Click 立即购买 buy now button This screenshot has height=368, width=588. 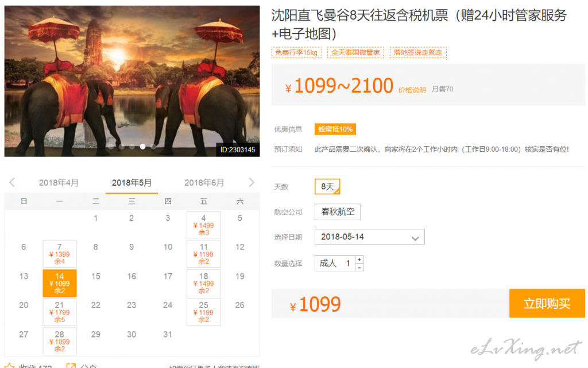(547, 304)
